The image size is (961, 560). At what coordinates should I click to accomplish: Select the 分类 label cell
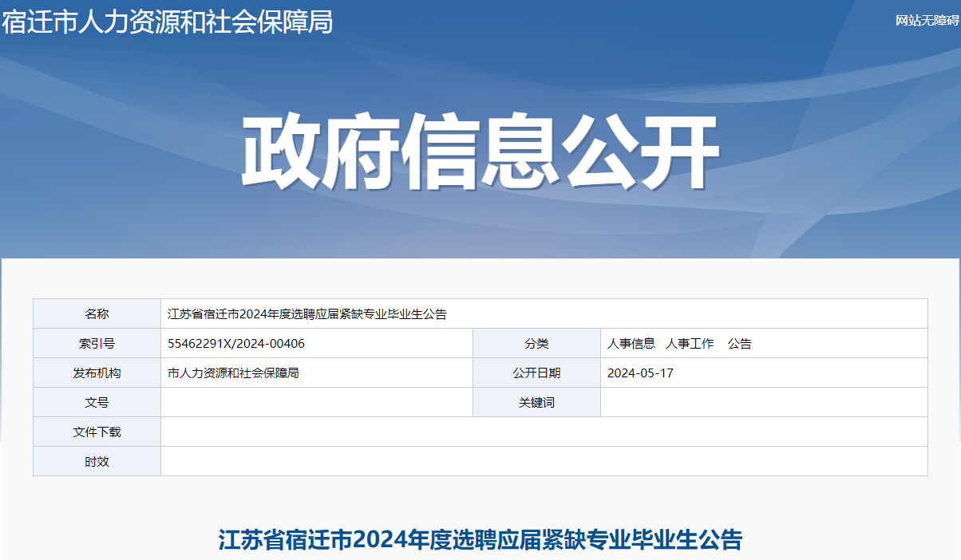[x=536, y=344]
